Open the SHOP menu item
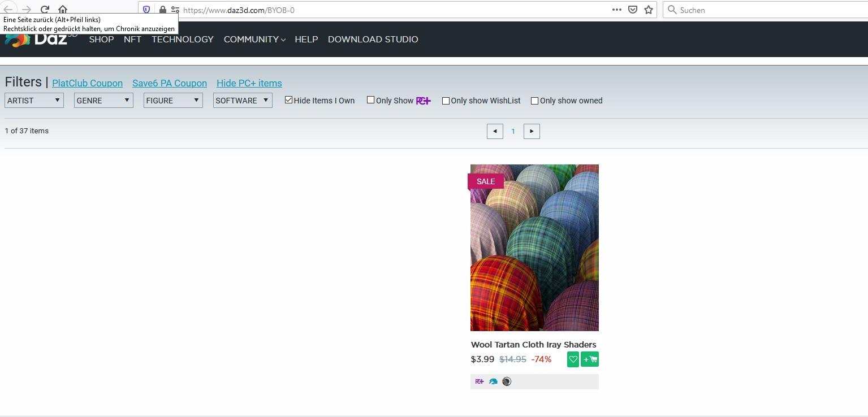The image size is (868, 417). (x=101, y=40)
